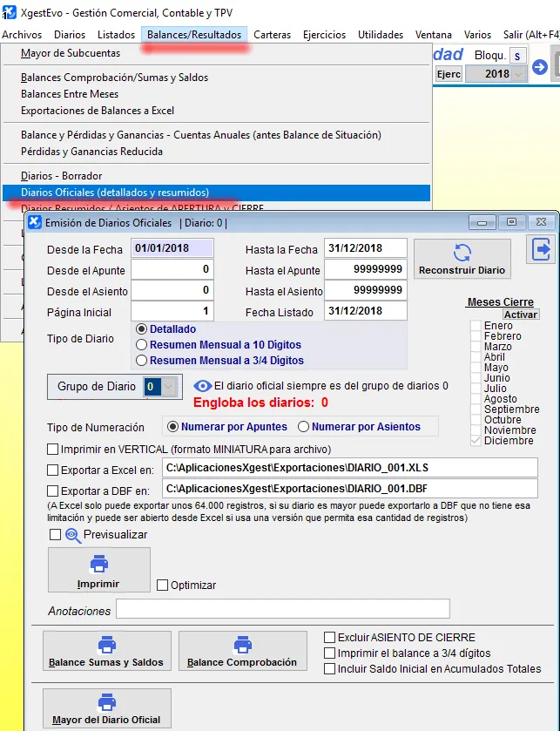
Task: Click the blue arrow next to Bloqu. field
Action: point(540,67)
